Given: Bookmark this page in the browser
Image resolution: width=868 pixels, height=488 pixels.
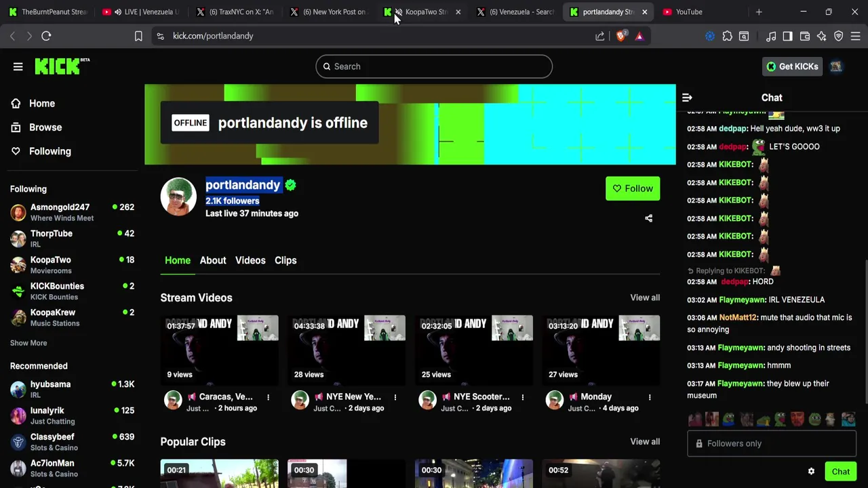Looking at the screenshot, I should pyautogui.click(x=138, y=36).
